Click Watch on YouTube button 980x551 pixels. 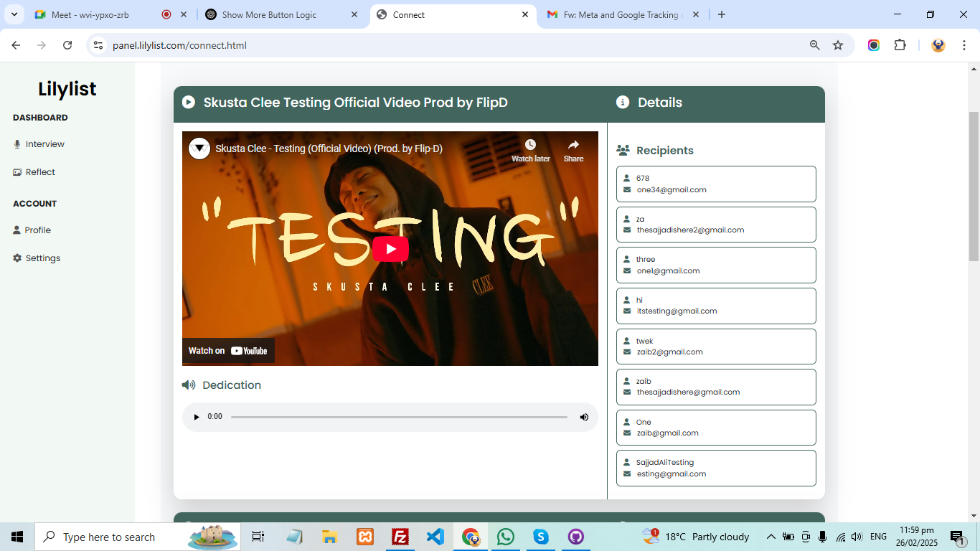[x=228, y=351]
